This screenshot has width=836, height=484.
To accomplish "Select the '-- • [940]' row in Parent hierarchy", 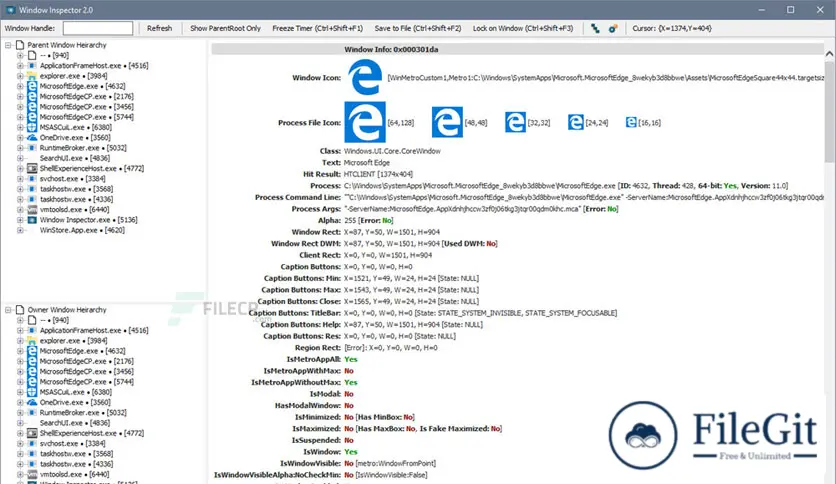I will tap(54, 55).
